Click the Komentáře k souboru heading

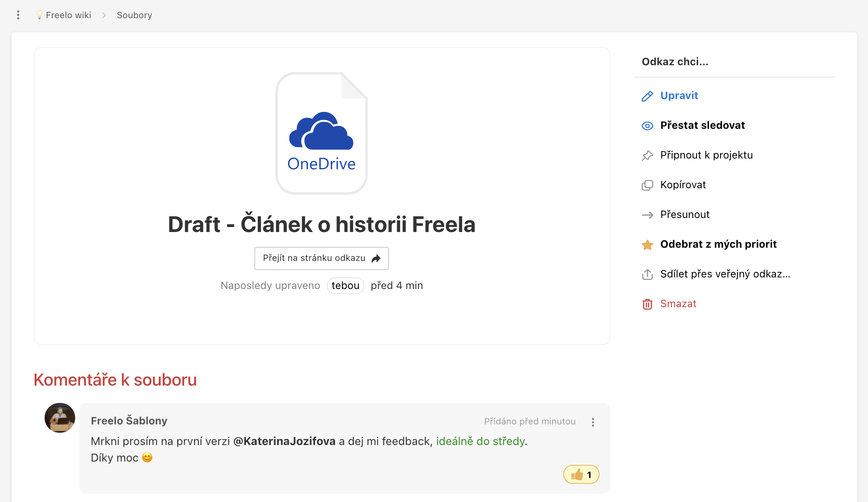click(x=115, y=380)
